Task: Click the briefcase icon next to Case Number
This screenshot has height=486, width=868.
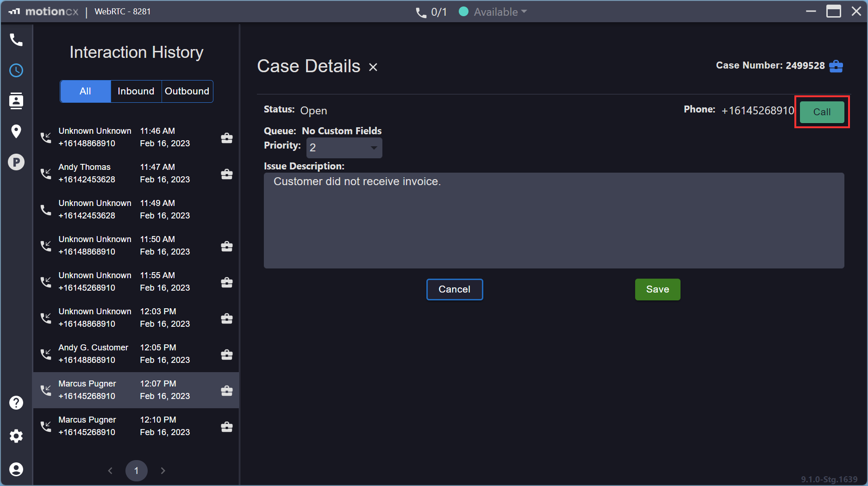Action: coord(836,66)
